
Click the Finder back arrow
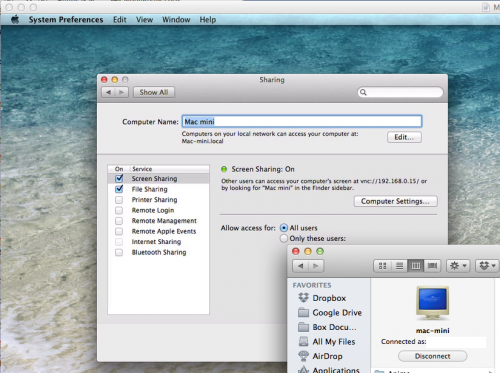click(x=301, y=266)
